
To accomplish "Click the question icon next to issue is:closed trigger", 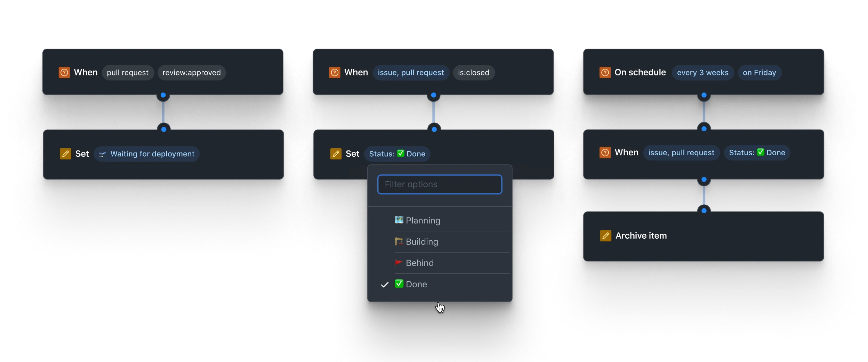I will coord(334,72).
